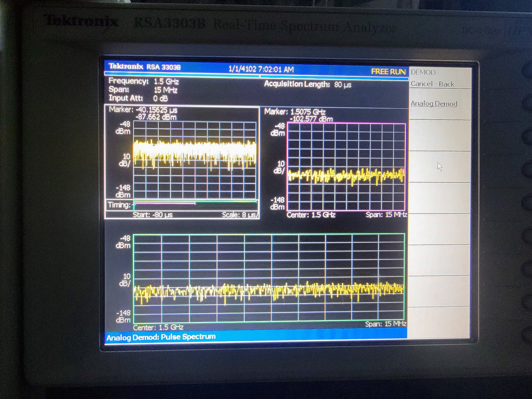Select the Frequency 1.5 GHz readout

(x=144, y=81)
